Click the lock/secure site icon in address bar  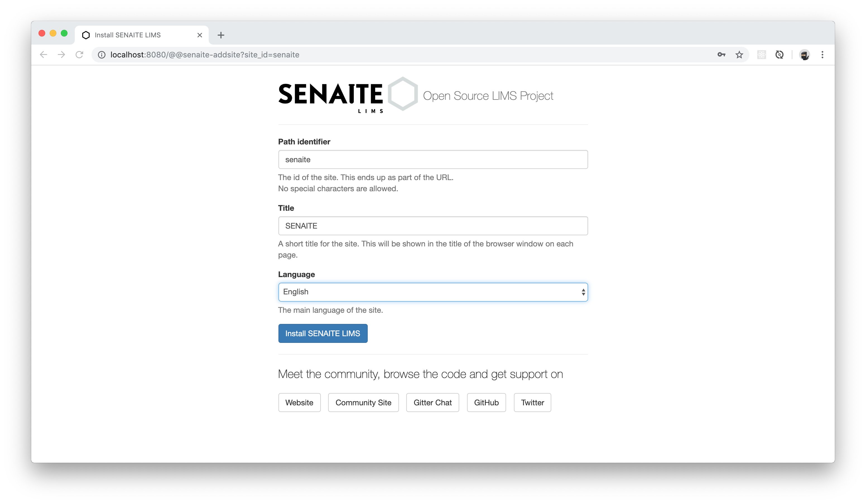coord(102,55)
